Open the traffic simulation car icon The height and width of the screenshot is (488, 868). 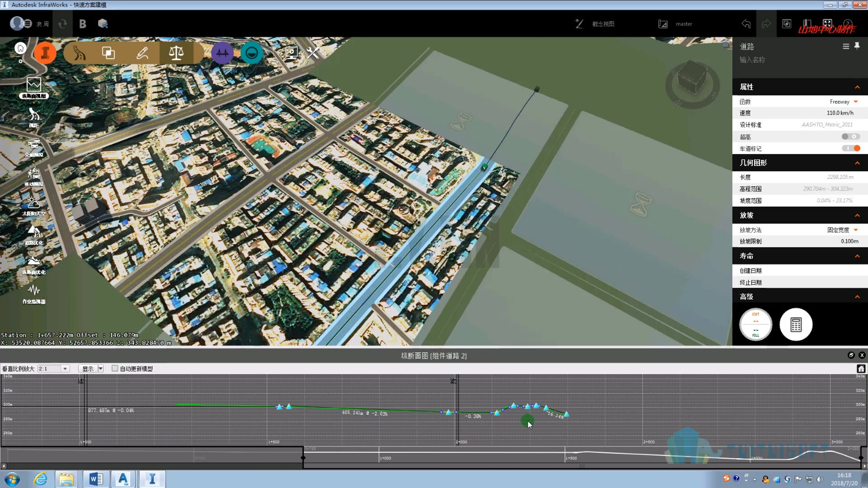[x=34, y=147]
